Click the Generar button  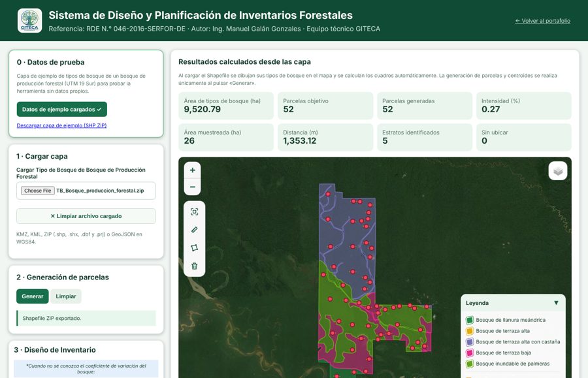[x=32, y=296]
